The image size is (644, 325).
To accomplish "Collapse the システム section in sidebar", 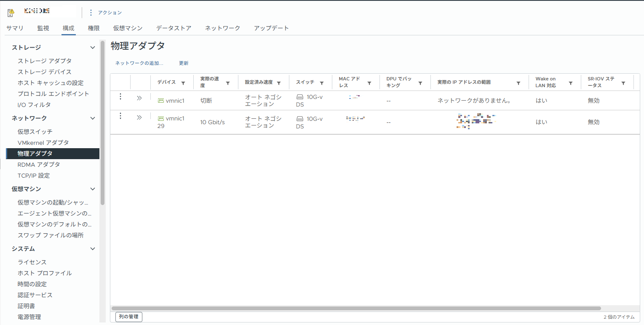I will pyautogui.click(x=92, y=248).
